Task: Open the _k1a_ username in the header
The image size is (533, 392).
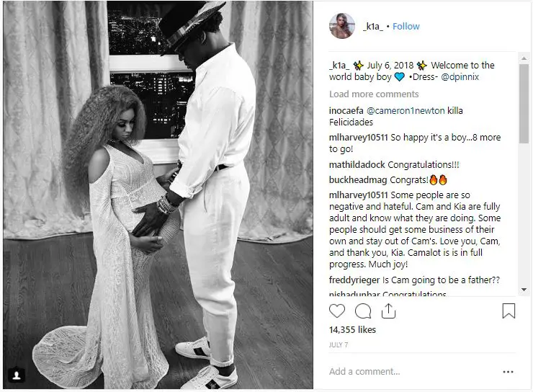Action: pos(373,27)
